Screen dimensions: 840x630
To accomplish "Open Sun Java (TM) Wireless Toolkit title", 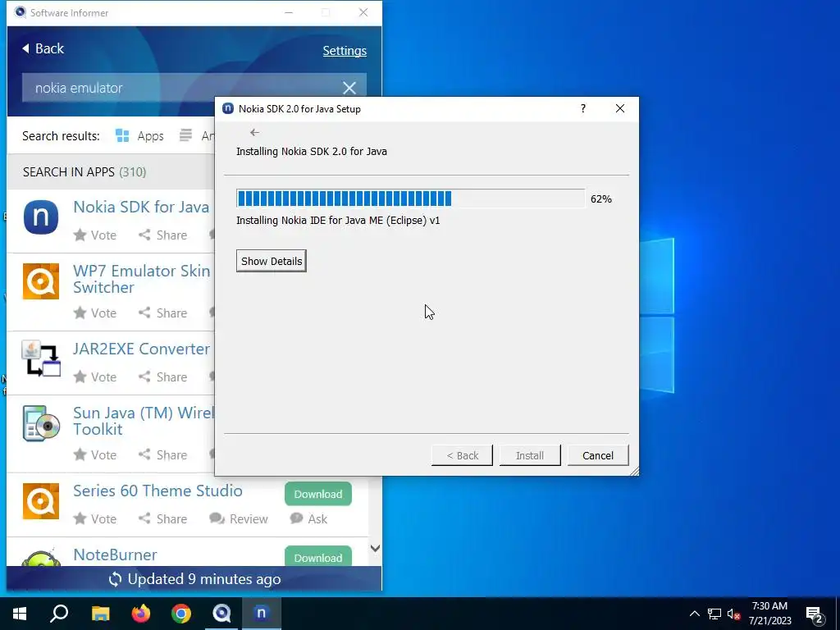I will 144,421.
